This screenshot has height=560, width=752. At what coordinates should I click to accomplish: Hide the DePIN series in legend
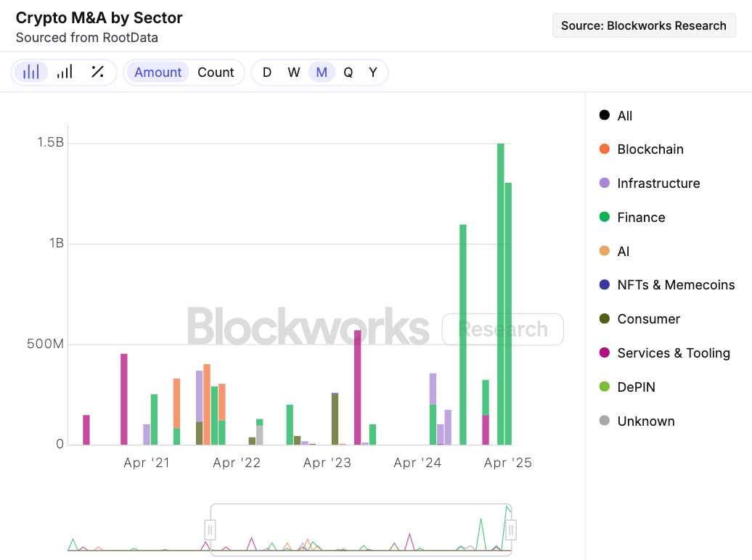click(x=605, y=387)
